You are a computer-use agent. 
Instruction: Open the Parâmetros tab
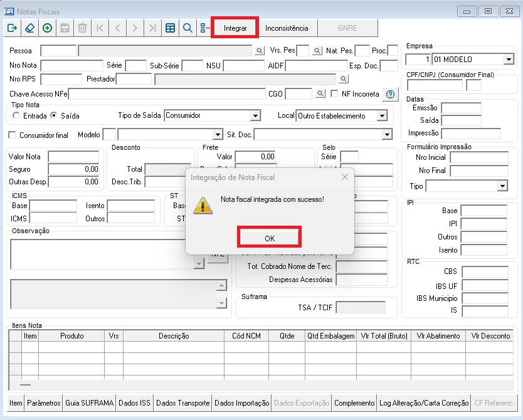pyautogui.click(x=44, y=403)
